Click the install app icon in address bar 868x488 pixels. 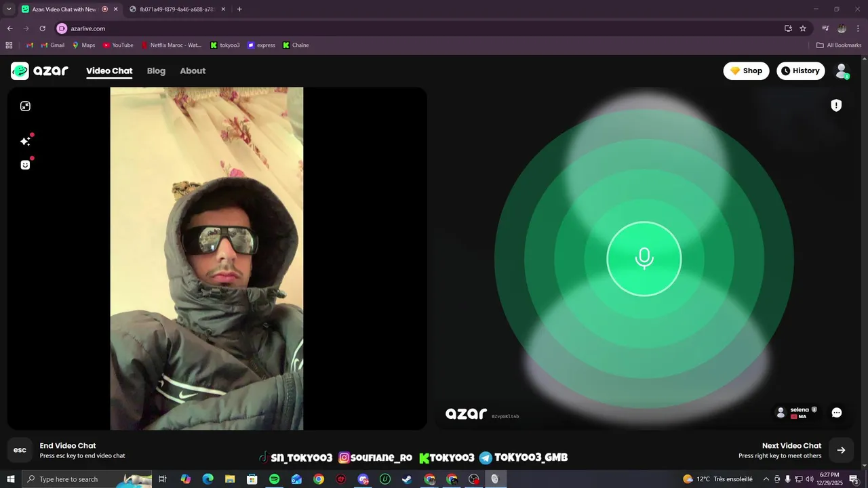[x=788, y=28]
